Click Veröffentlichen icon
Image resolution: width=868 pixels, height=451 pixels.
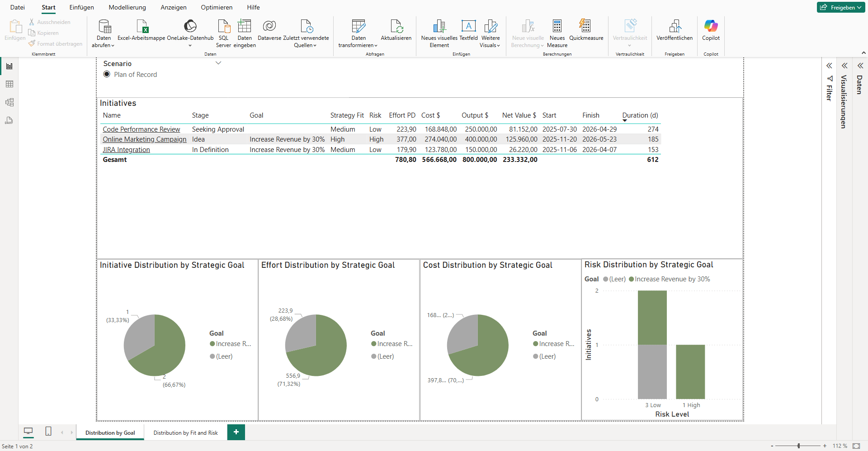(675, 26)
